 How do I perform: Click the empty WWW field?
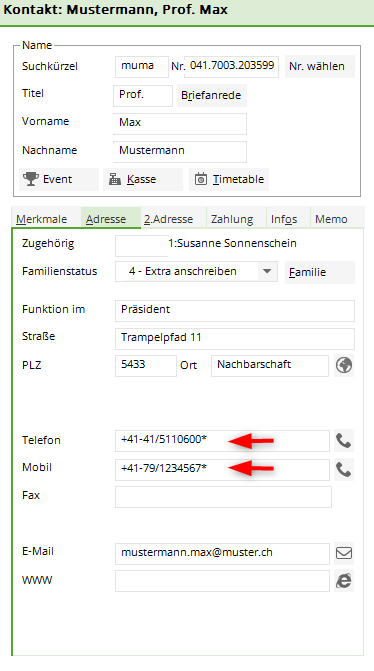pyautogui.click(x=222, y=581)
